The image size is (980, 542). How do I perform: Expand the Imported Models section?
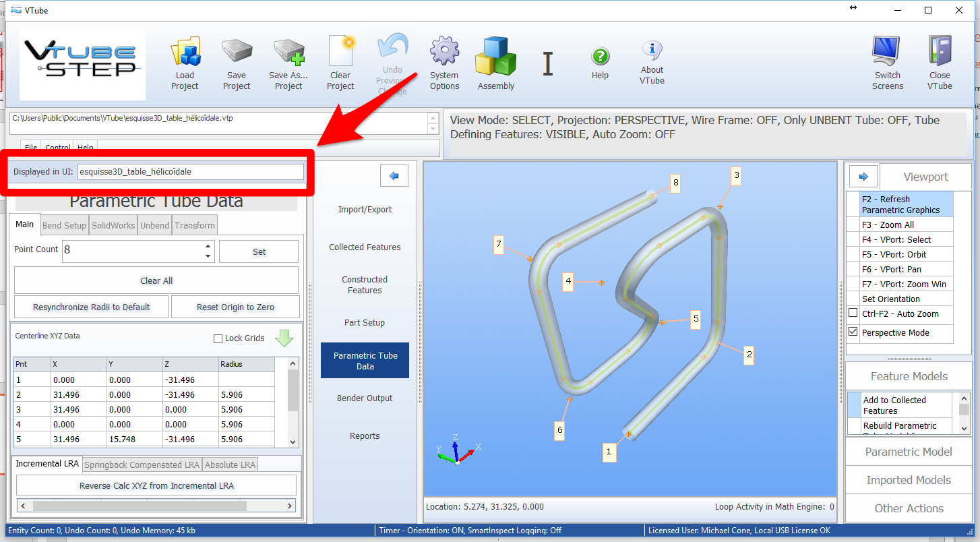coord(909,480)
